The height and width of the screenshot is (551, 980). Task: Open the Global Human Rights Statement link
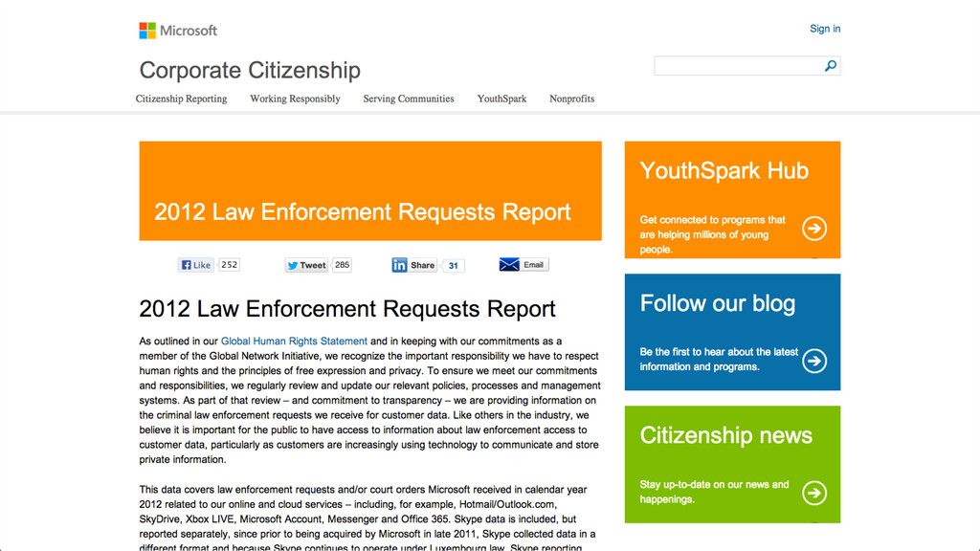click(294, 342)
